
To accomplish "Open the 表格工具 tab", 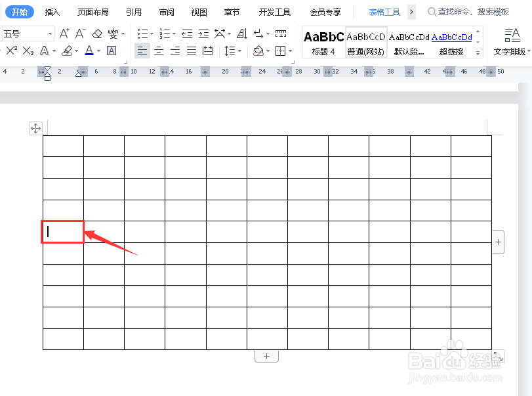I will 384,12.
